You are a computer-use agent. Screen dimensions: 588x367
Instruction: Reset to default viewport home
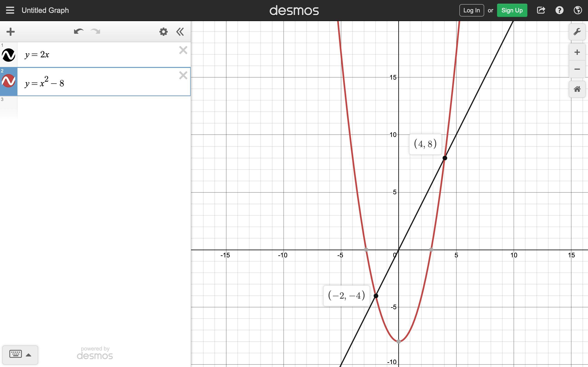tap(577, 89)
